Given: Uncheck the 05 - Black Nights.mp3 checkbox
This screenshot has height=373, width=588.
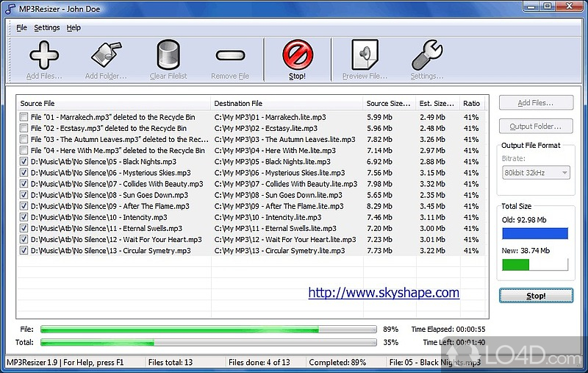Looking at the screenshot, I should point(24,162).
